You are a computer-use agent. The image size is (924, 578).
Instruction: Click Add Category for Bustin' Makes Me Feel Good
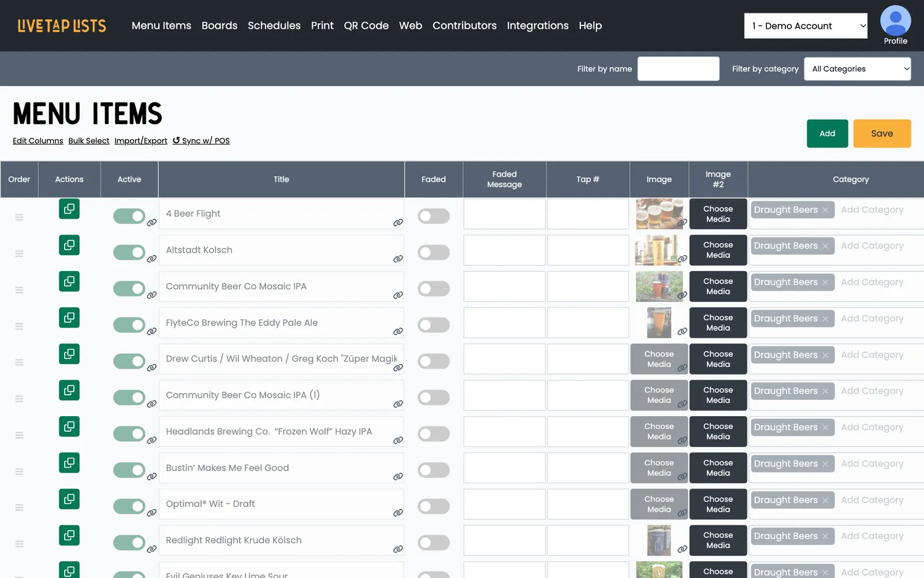[872, 464]
